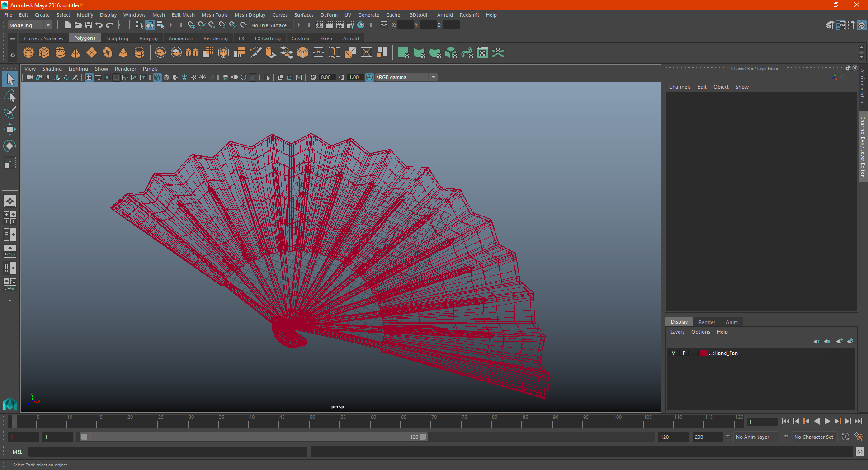Click the Bevel cube shelf icon
Screen dimensions: 868x470
303,53
